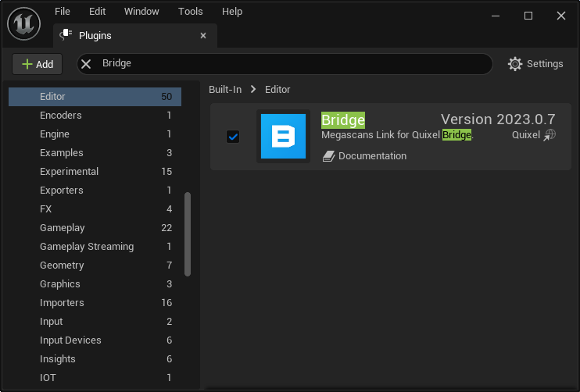Click the Documentation book icon
Image resolution: width=580 pixels, height=392 pixels.
point(328,156)
